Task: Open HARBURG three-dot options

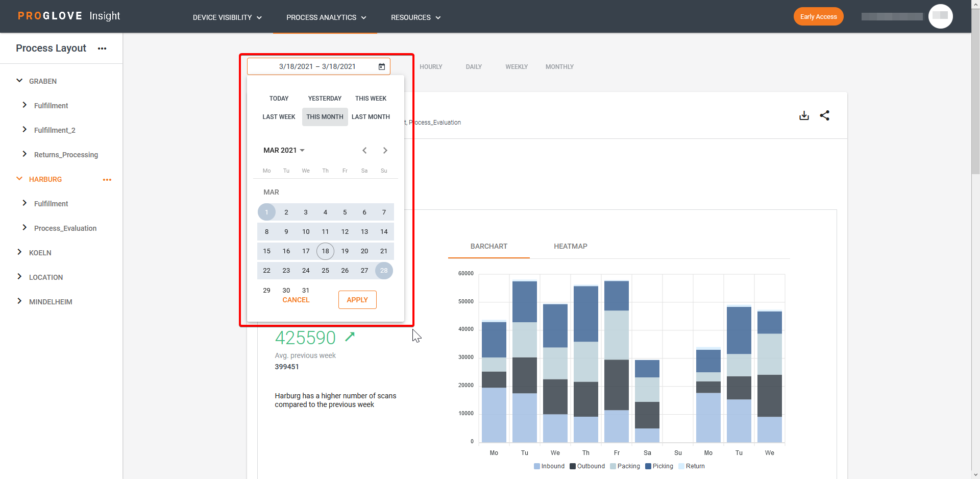Action: [107, 180]
